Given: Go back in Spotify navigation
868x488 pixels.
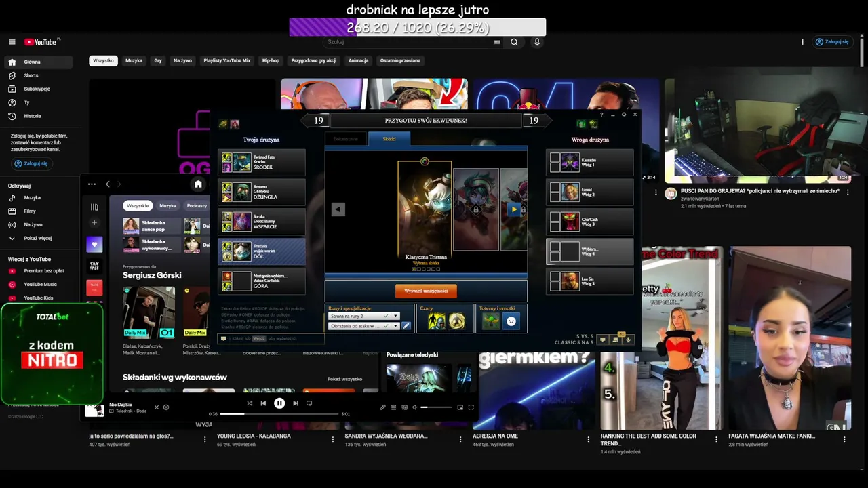Looking at the screenshot, I should [107, 184].
